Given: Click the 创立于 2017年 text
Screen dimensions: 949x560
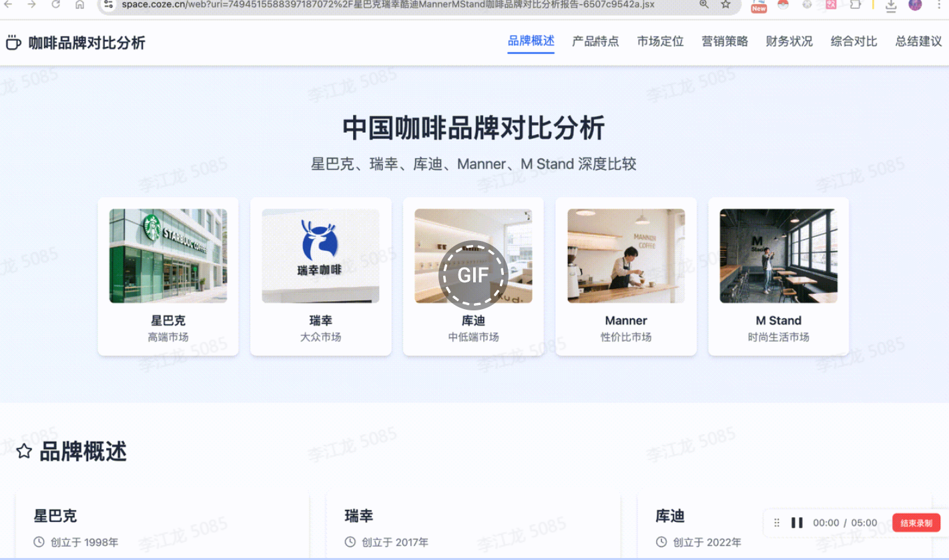Looking at the screenshot, I should click(395, 542).
